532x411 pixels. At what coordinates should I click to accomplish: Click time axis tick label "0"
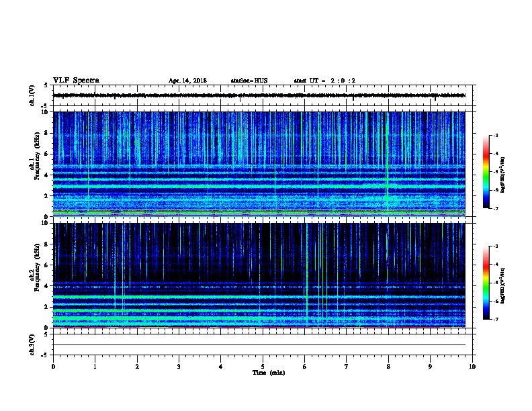click(x=53, y=366)
